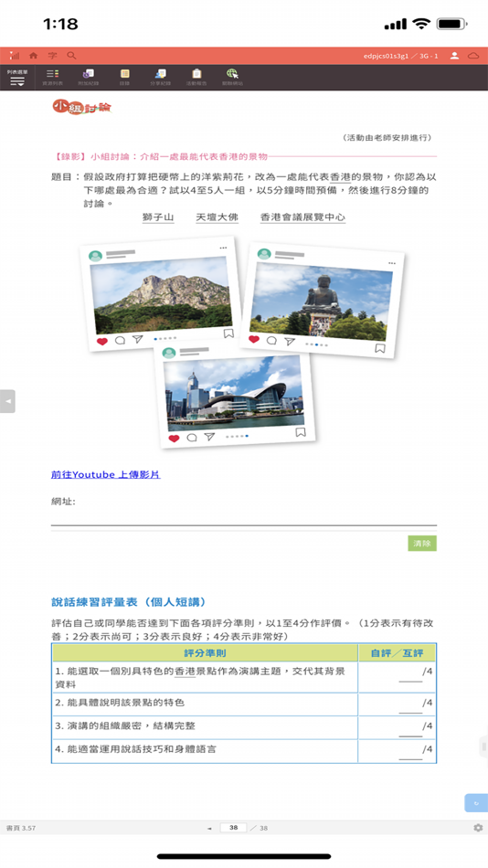Expand the left side panel arrow tab
488x868 pixels.
click(x=7, y=401)
